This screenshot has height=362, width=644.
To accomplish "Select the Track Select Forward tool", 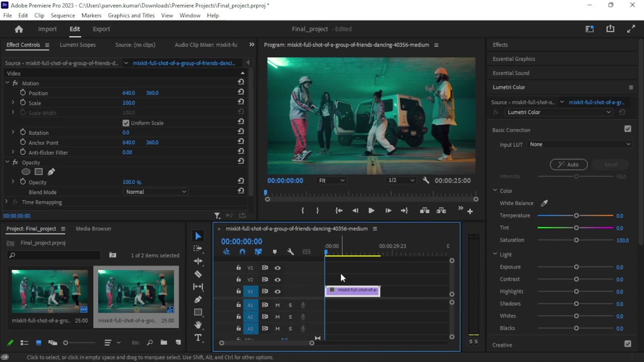I will click(x=198, y=248).
